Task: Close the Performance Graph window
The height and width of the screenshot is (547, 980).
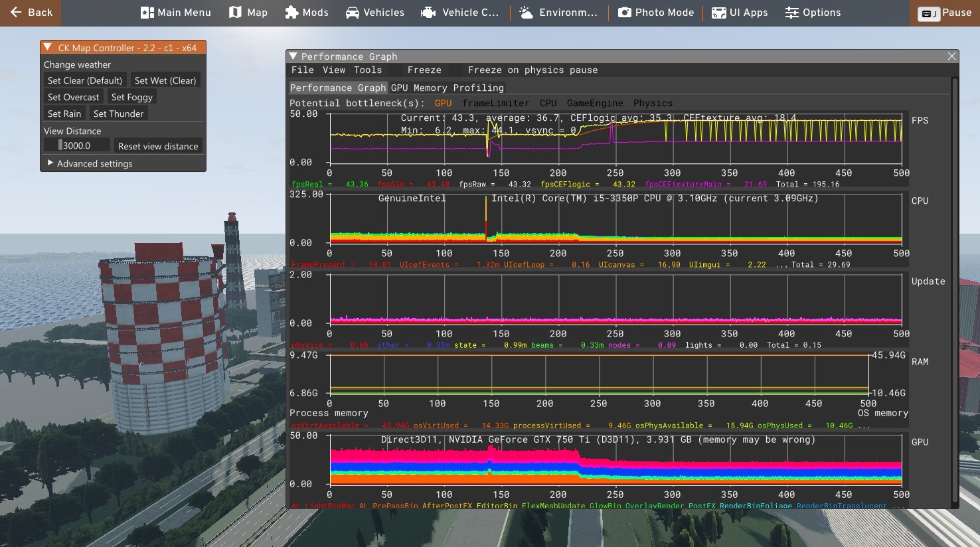Action: 951,56
